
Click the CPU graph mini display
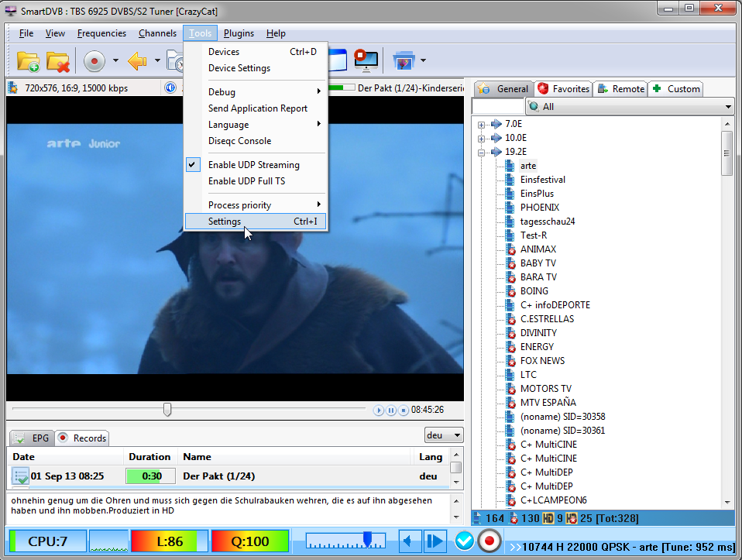109,541
